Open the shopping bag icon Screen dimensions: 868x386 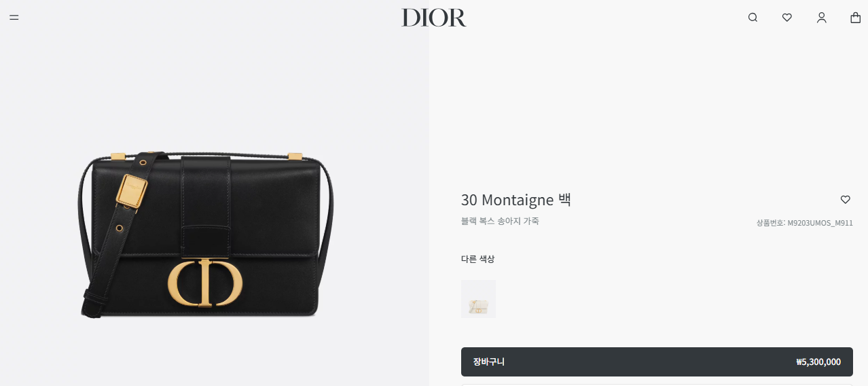[x=855, y=18]
